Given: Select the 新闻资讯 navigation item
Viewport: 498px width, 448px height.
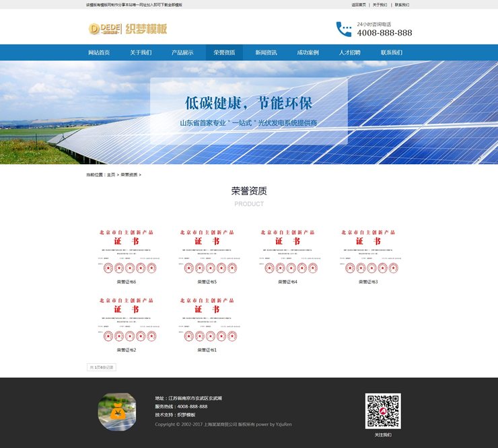Looking at the screenshot, I should 266,52.
